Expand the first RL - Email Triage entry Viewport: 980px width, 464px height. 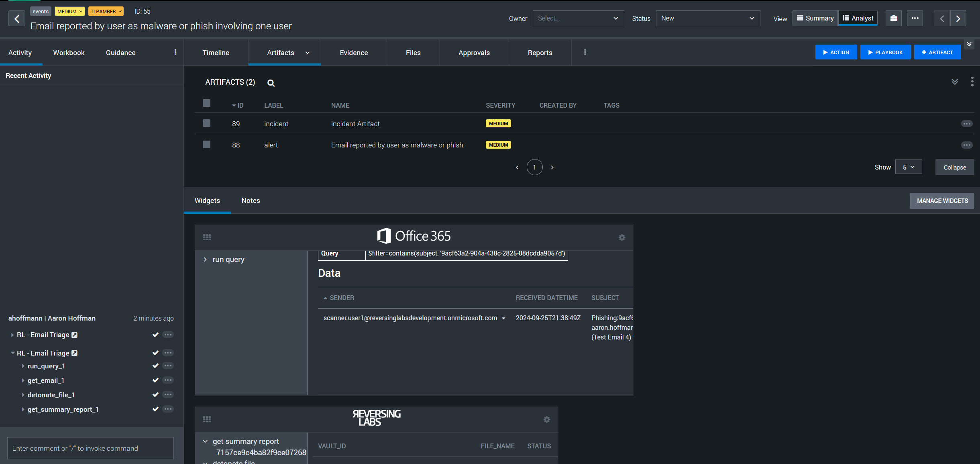pos(12,335)
